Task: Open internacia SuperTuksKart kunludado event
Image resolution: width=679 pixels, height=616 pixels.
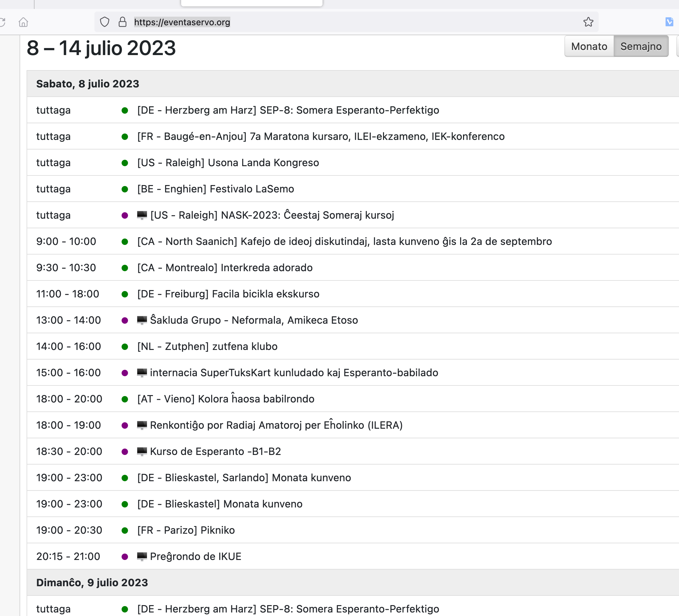Action: coord(294,373)
